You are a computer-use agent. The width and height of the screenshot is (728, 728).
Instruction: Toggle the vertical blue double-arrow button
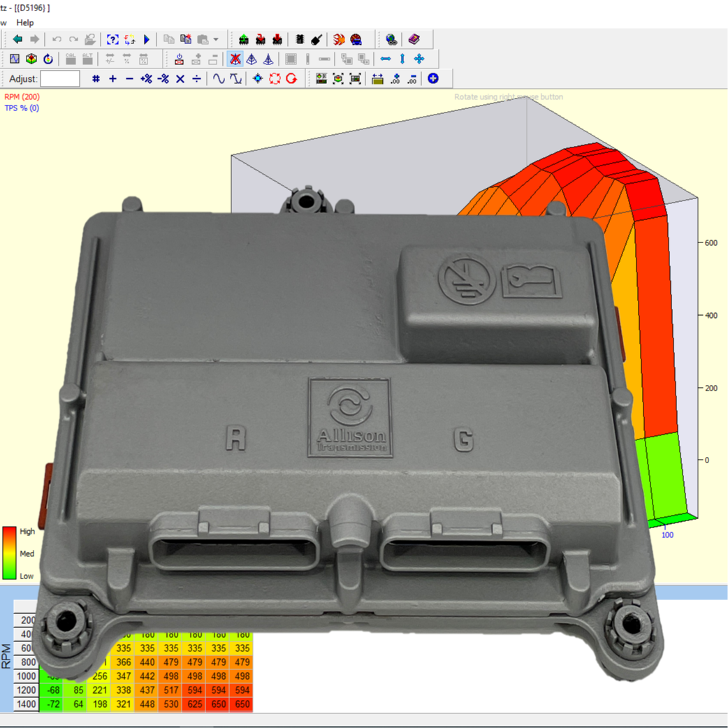(x=402, y=59)
